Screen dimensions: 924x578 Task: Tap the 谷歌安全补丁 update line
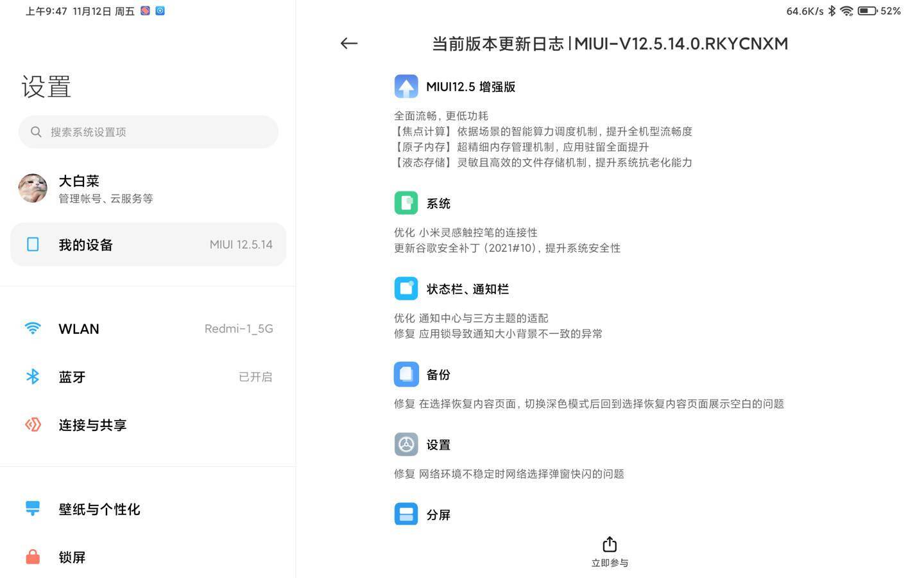[507, 247]
